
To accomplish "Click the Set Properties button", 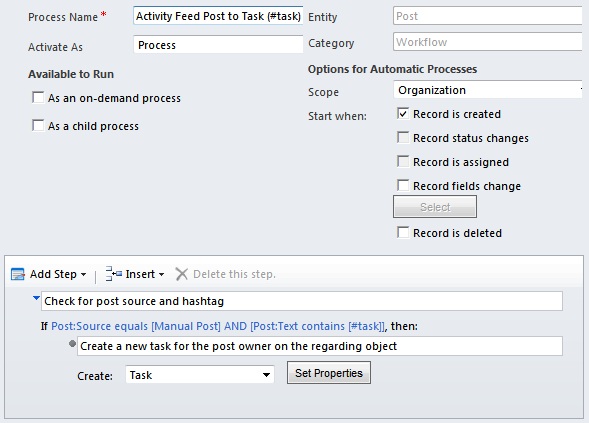I will click(329, 373).
